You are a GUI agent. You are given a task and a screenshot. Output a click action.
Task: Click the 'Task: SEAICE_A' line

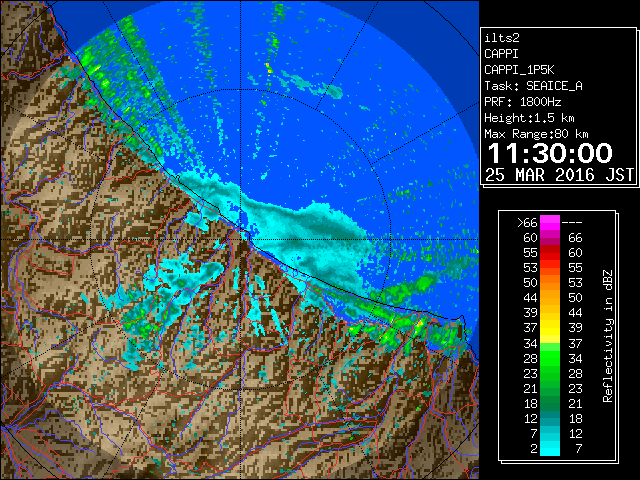coord(533,86)
